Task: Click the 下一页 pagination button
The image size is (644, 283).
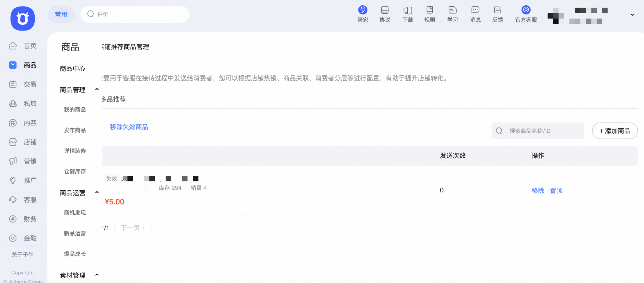Action: [133, 228]
